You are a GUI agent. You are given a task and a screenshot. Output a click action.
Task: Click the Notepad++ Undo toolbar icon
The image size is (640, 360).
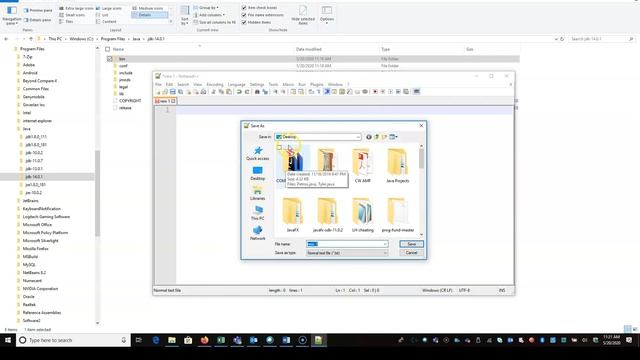pos(239,92)
